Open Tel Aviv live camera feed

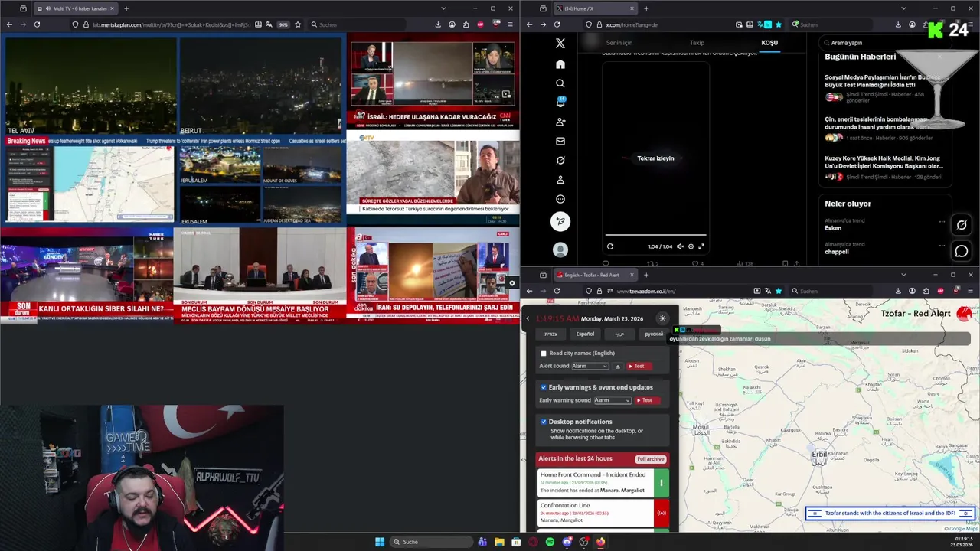pyautogui.click(x=90, y=86)
